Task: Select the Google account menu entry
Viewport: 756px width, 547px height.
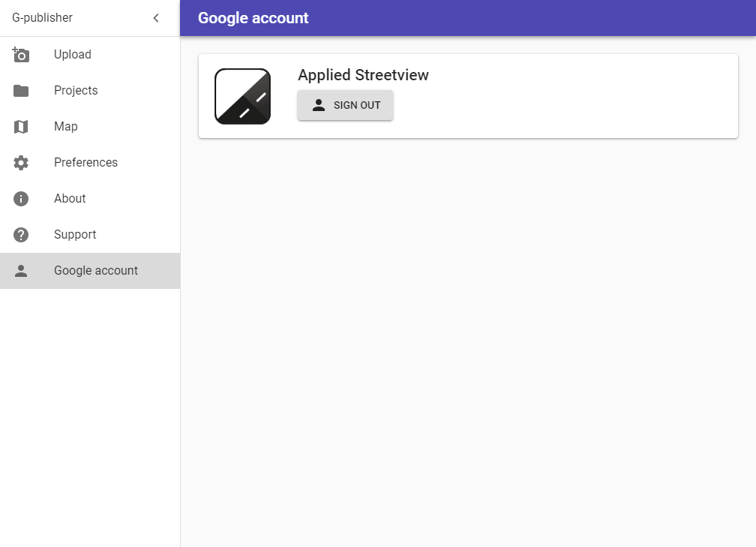Action: [90, 271]
